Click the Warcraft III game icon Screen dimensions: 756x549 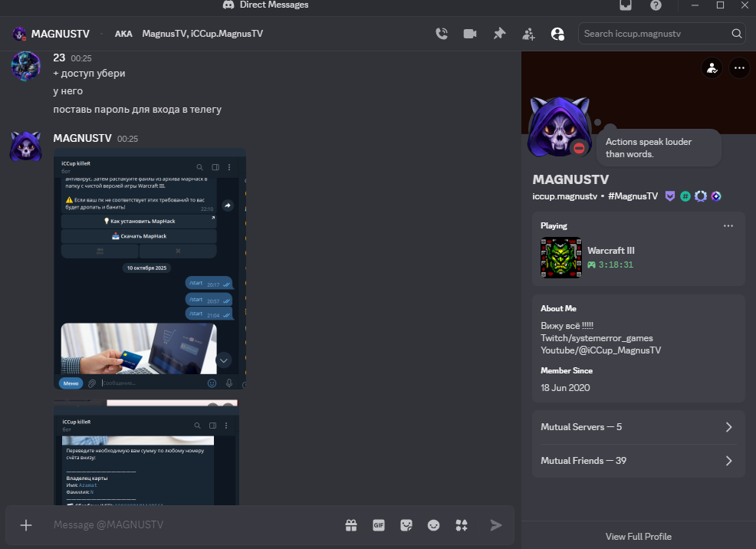(560, 258)
